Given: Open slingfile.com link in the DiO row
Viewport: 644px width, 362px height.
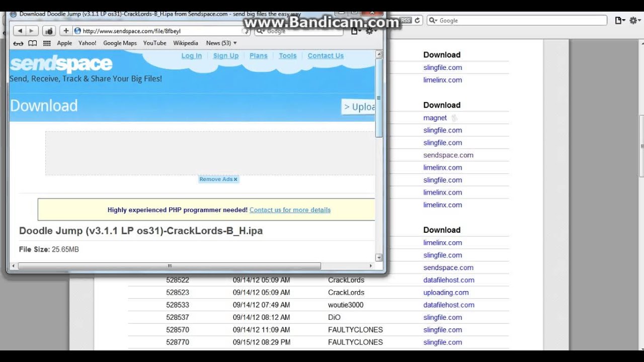Looking at the screenshot, I should [x=443, y=318].
